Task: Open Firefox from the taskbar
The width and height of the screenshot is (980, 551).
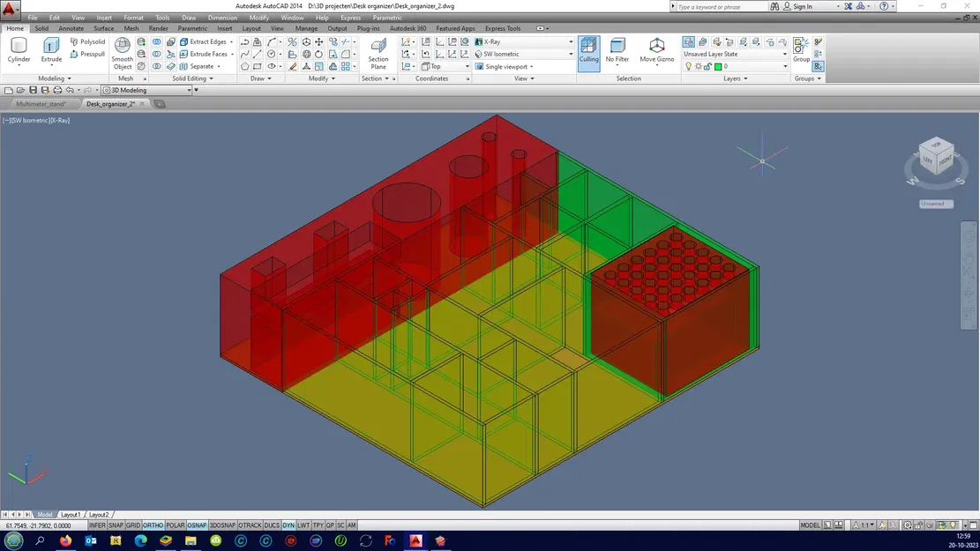Action: [x=65, y=540]
